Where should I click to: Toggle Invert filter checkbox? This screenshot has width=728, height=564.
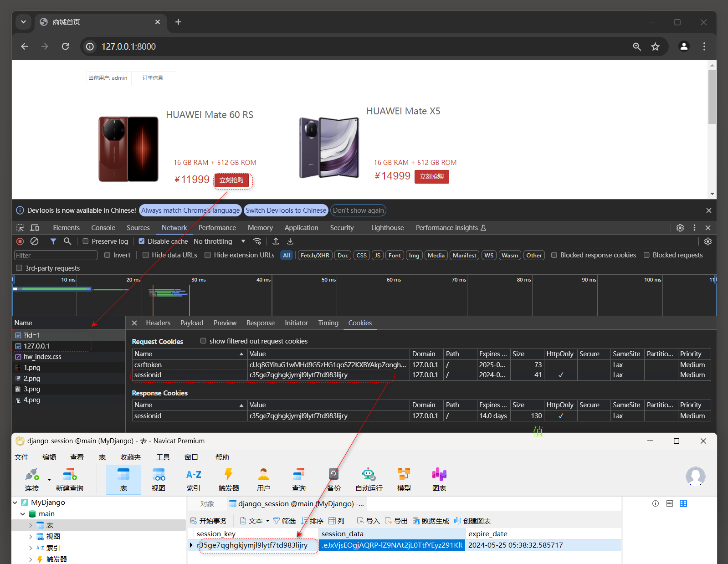click(107, 255)
